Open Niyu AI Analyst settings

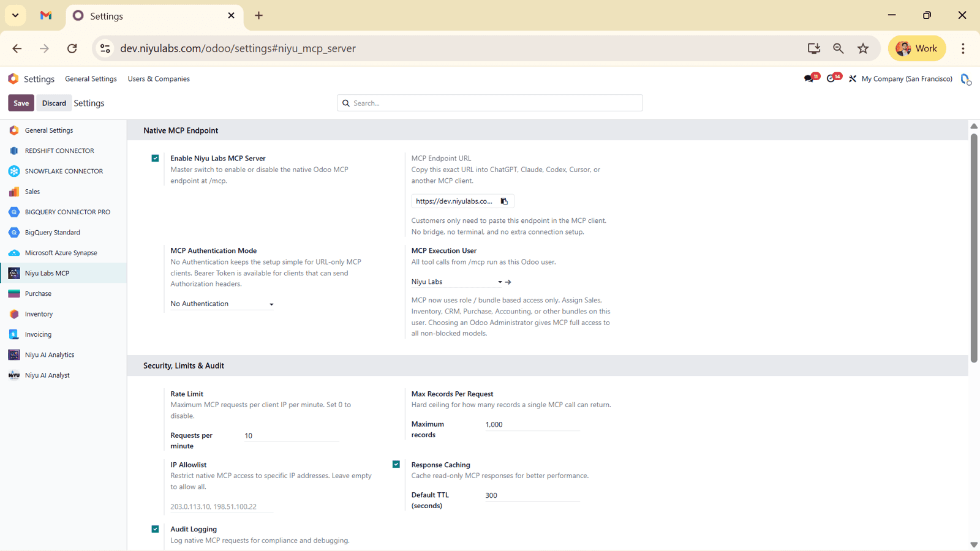[x=64, y=375]
